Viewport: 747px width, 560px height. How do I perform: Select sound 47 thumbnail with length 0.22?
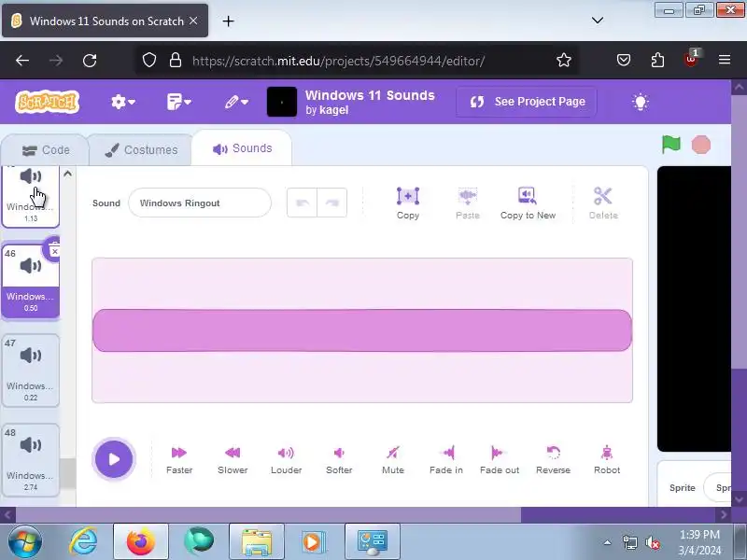point(31,371)
